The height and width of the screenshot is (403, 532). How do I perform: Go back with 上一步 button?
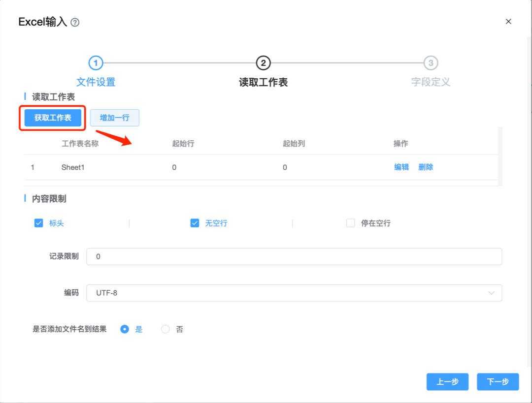(x=448, y=382)
